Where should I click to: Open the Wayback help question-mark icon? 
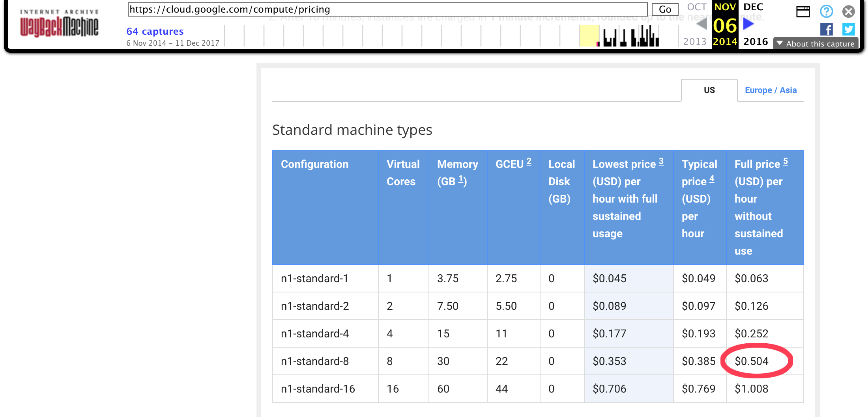pos(826,11)
